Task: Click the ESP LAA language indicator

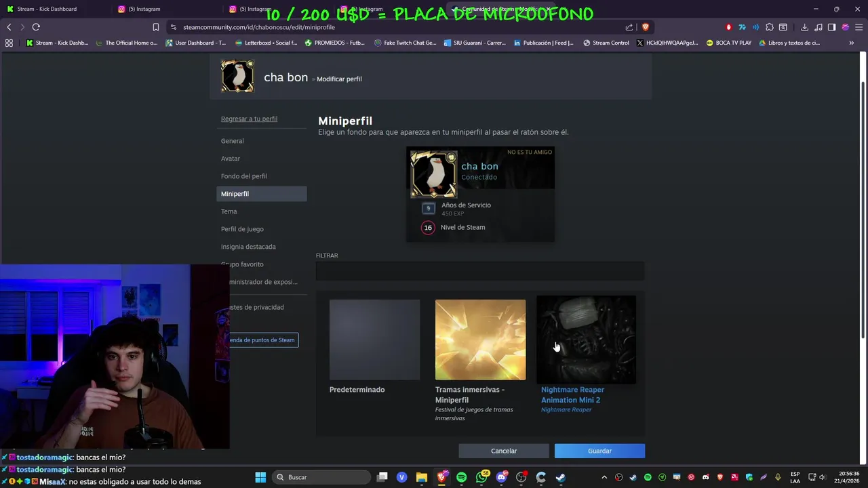Action: click(795, 477)
